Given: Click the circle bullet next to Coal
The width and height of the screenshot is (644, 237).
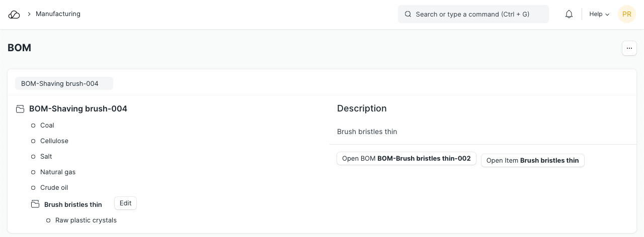Looking at the screenshot, I should 33,126.
